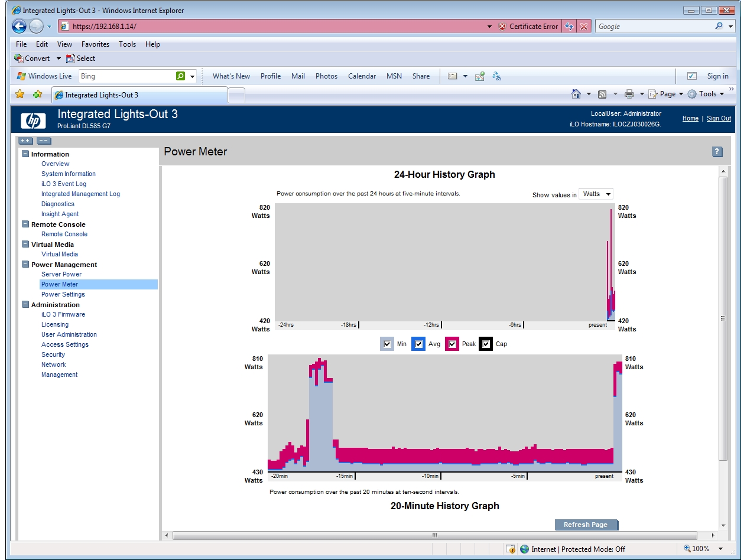747x560 pixels.
Task: Click the Sign Out link
Action: (x=719, y=118)
